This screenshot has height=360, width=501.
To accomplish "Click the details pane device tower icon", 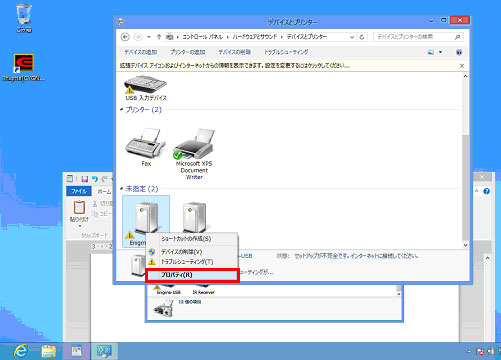I will coord(138,265).
